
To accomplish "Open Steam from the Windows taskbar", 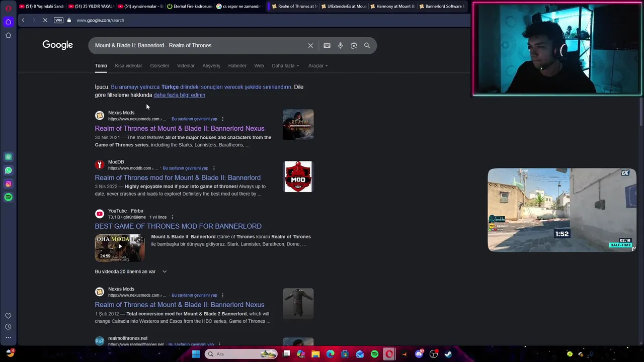I will [448, 354].
